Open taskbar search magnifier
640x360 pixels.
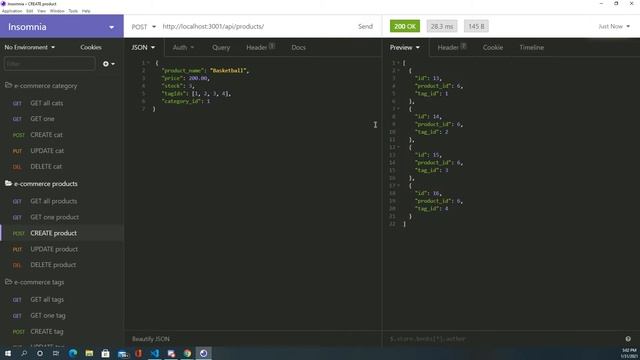coord(24,353)
